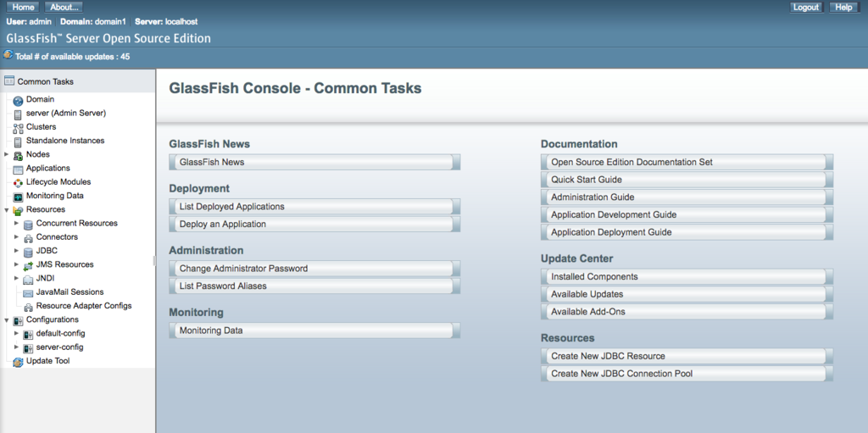This screenshot has height=433, width=868.
Task: Click the Lifecycle Modules icon
Action: [x=18, y=183]
